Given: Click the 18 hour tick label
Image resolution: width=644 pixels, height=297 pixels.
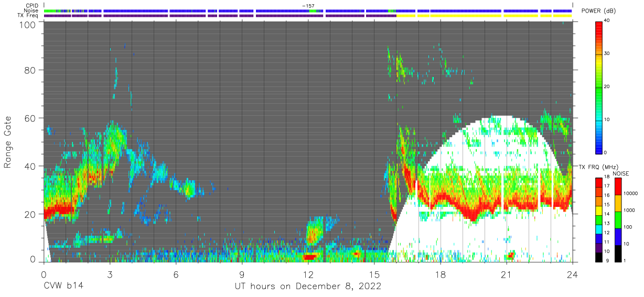Looking at the screenshot, I should (x=440, y=274).
